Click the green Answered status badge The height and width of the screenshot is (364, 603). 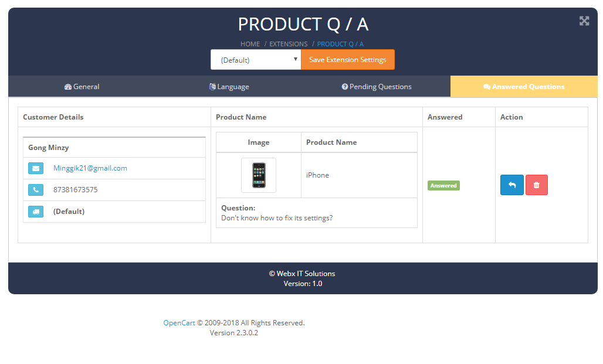point(443,186)
